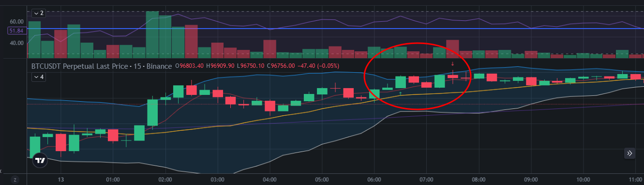The width and height of the screenshot is (644, 185).
Task: Click the 07:00 time axis label
Action: pos(426,179)
